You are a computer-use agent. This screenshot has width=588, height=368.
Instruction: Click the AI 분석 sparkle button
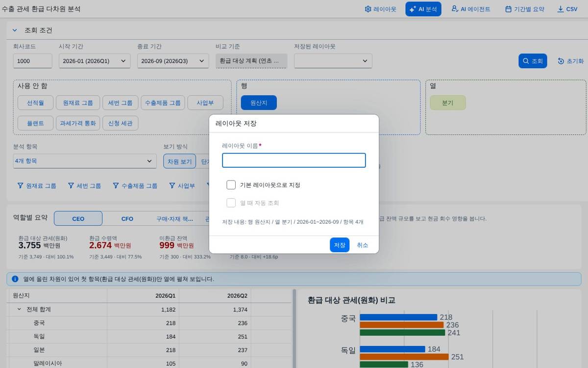click(423, 9)
